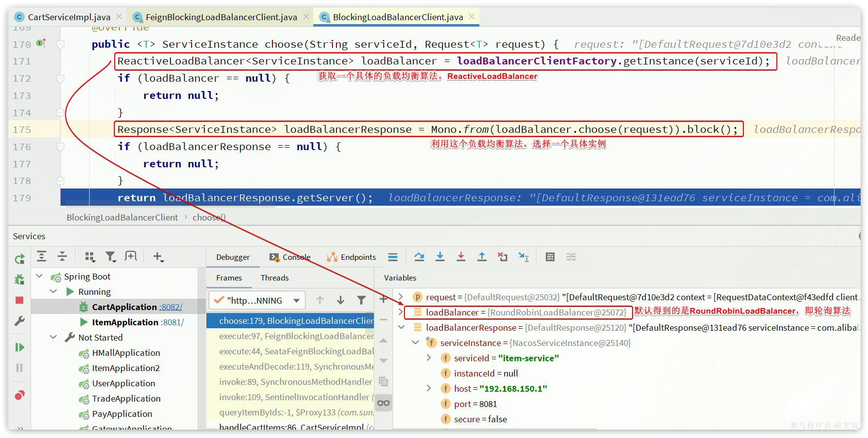Click the Step Into debugger icon
This screenshot has height=438, width=868.
pyautogui.click(x=440, y=257)
